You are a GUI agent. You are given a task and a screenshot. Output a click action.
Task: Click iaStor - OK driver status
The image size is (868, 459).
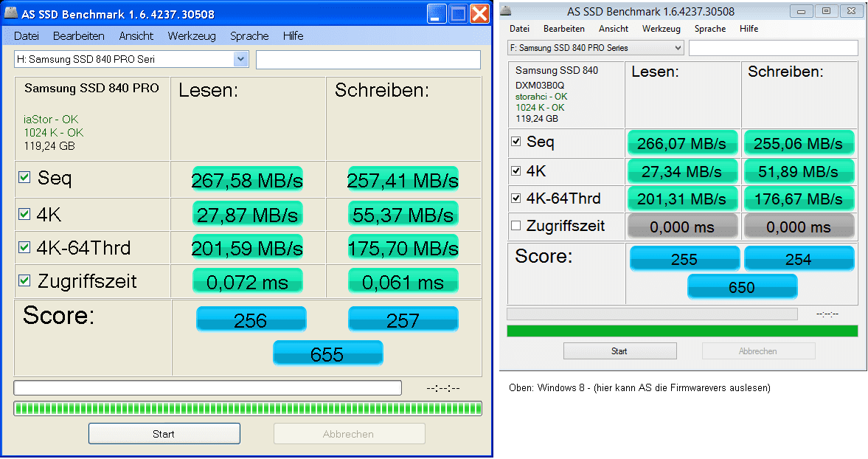pos(51,119)
